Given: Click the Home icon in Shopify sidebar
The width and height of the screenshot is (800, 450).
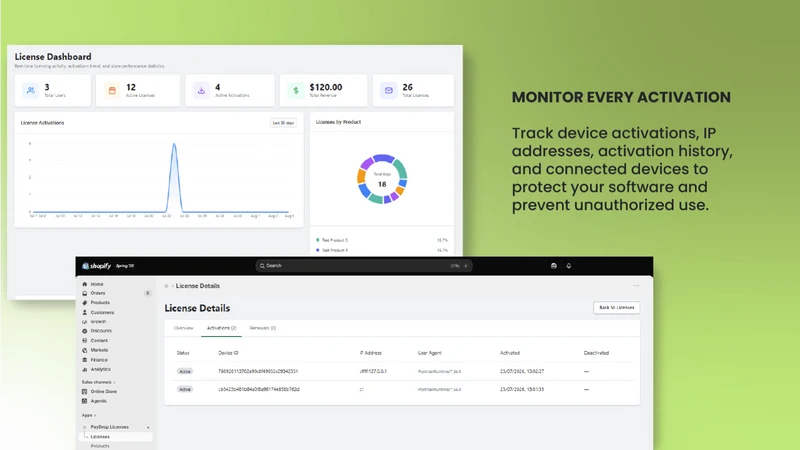Looking at the screenshot, I should click(x=85, y=284).
